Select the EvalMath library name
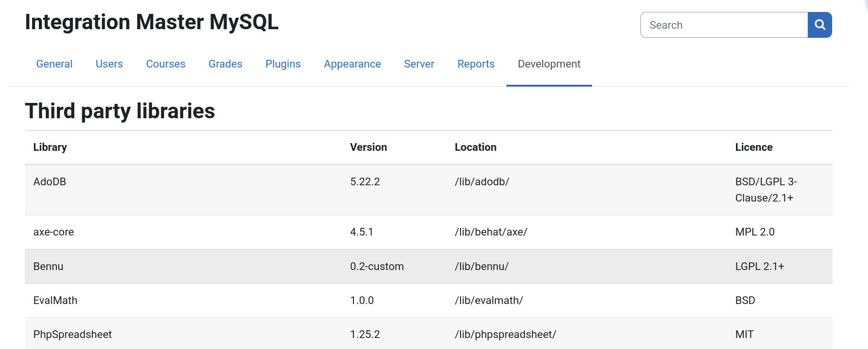This screenshot has width=868, height=349. [55, 300]
